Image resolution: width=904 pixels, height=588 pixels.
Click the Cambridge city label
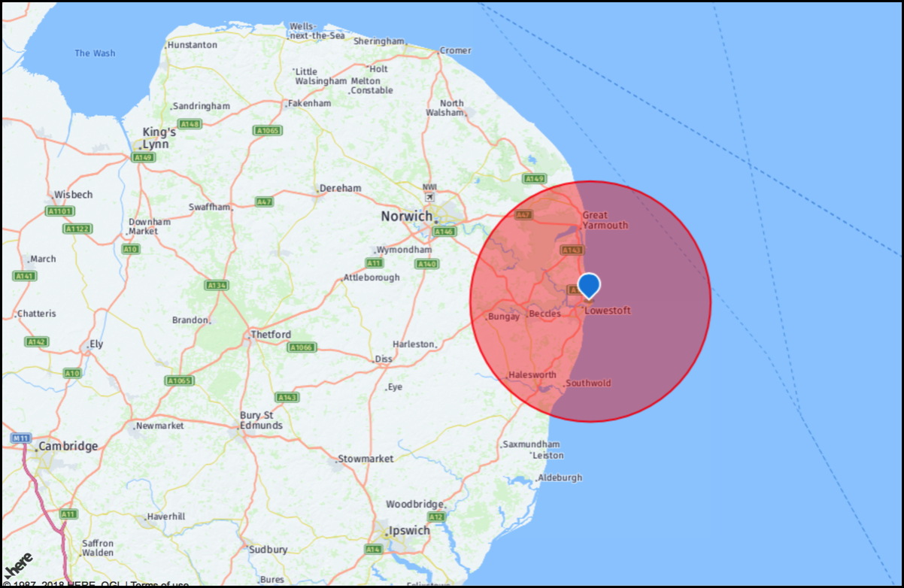[x=68, y=446]
